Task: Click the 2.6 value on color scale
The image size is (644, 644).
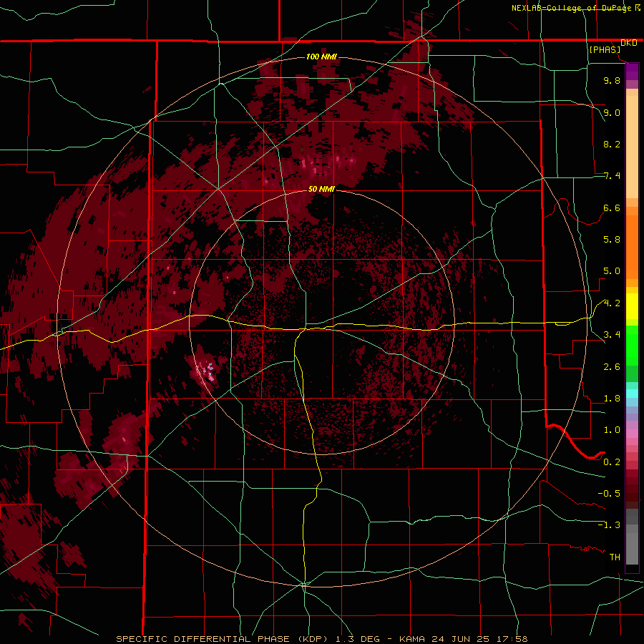Action: (x=612, y=367)
